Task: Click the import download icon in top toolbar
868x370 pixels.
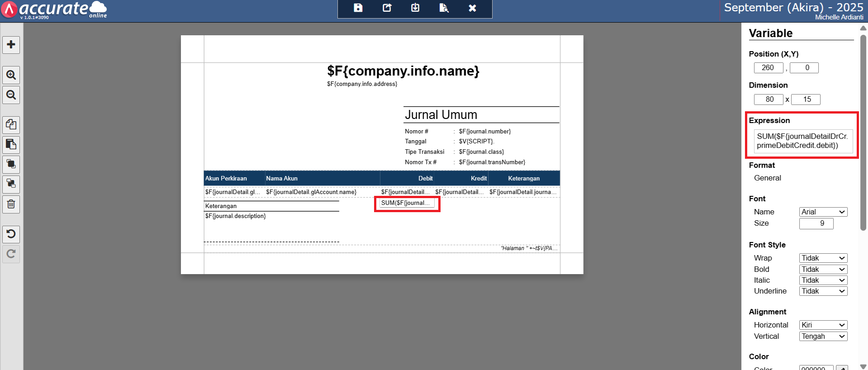Action: [x=415, y=8]
